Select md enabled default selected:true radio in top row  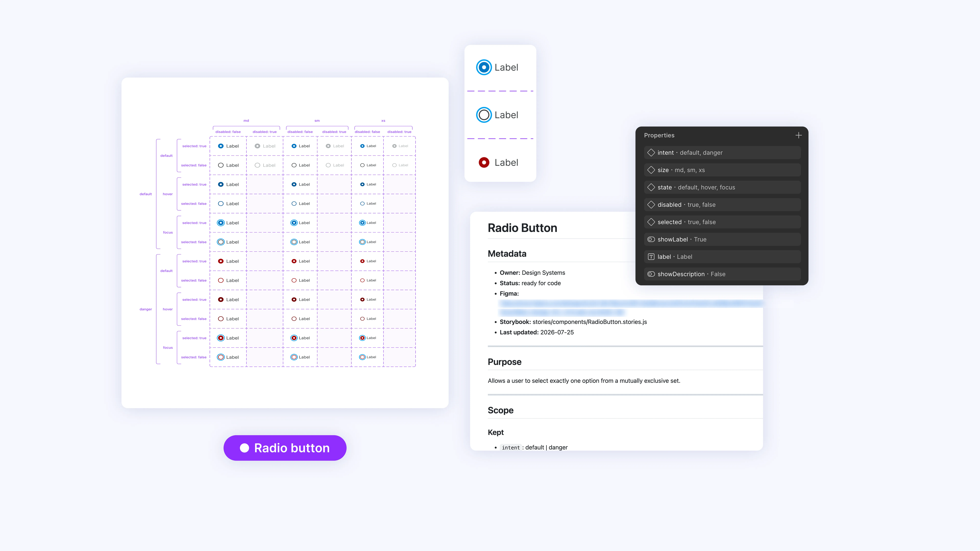tap(221, 146)
